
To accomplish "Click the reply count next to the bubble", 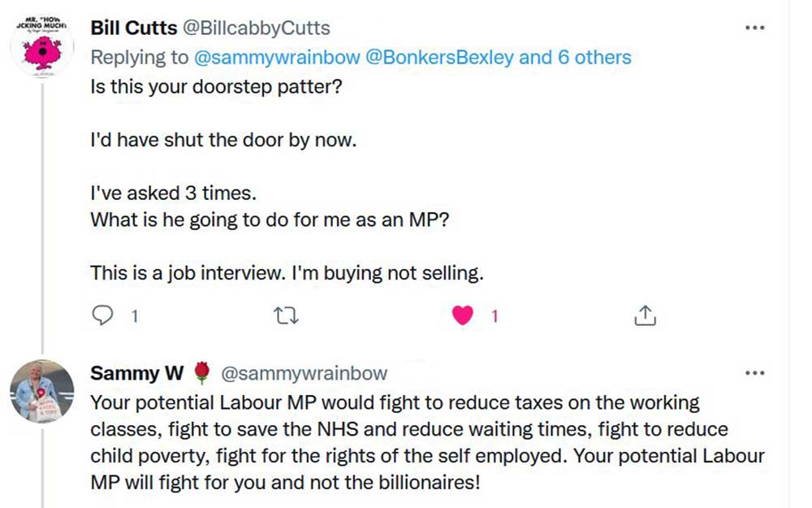I will pyautogui.click(x=135, y=316).
